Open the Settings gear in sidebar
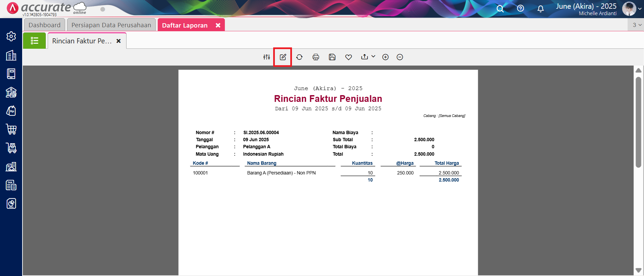The height and width of the screenshot is (276, 644). [11, 36]
